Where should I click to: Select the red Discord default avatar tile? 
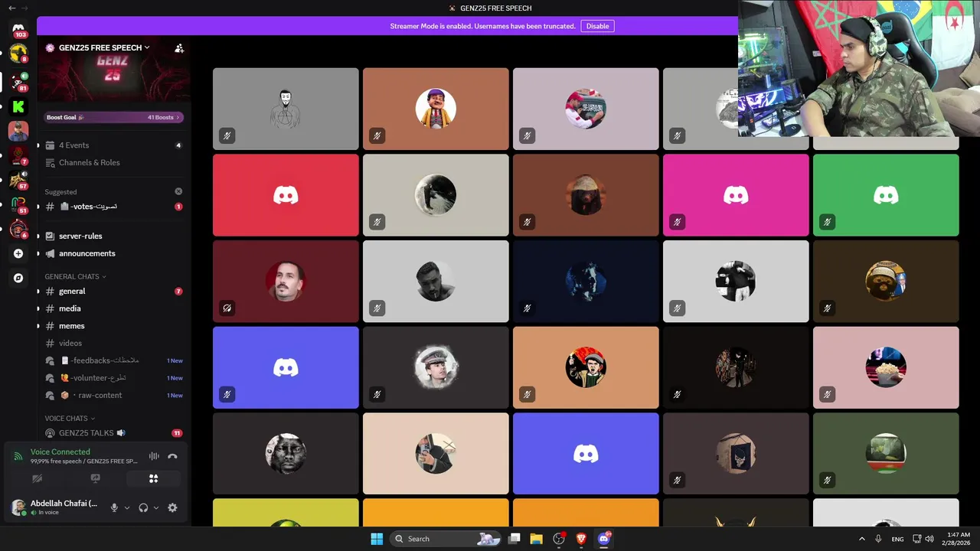(x=286, y=195)
